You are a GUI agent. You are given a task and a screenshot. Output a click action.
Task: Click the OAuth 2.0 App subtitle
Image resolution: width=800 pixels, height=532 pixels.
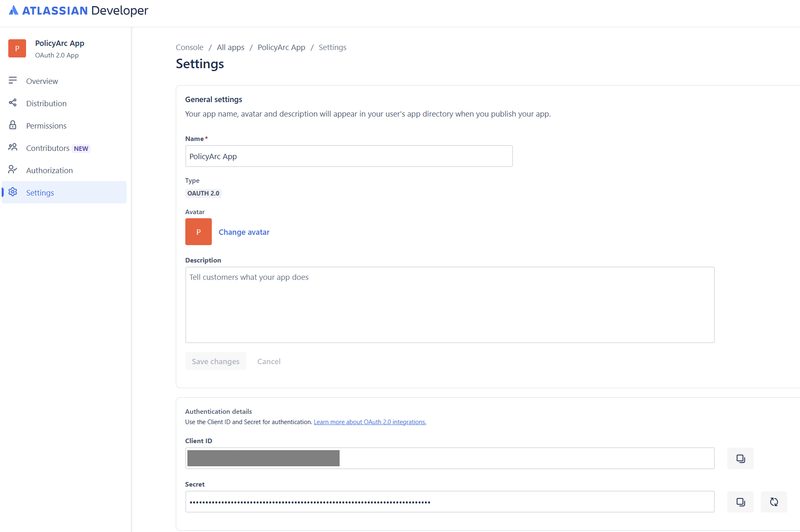(57, 55)
